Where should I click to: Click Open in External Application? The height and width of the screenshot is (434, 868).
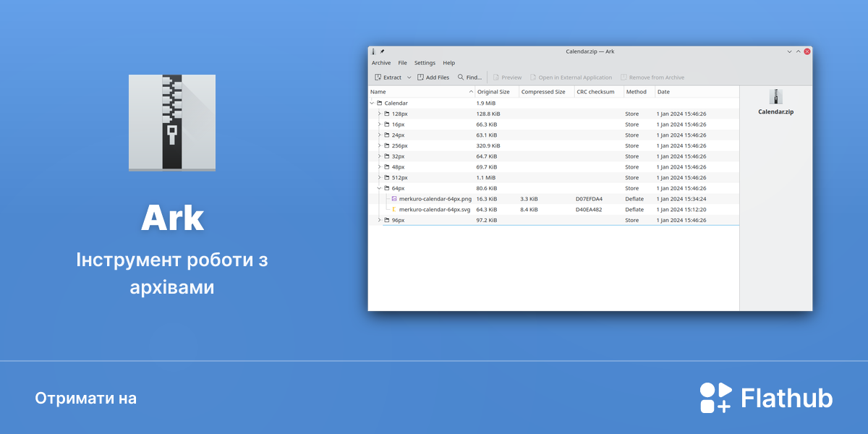coord(571,77)
